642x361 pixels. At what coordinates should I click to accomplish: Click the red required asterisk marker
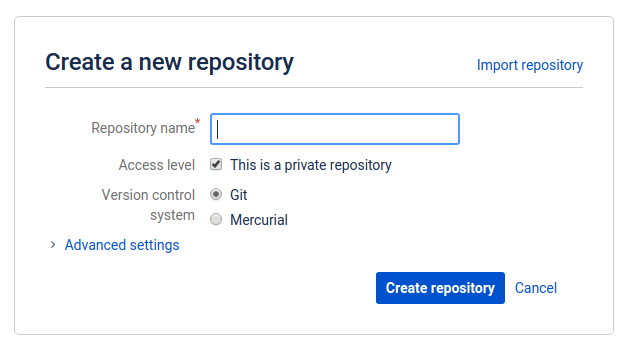[198, 122]
